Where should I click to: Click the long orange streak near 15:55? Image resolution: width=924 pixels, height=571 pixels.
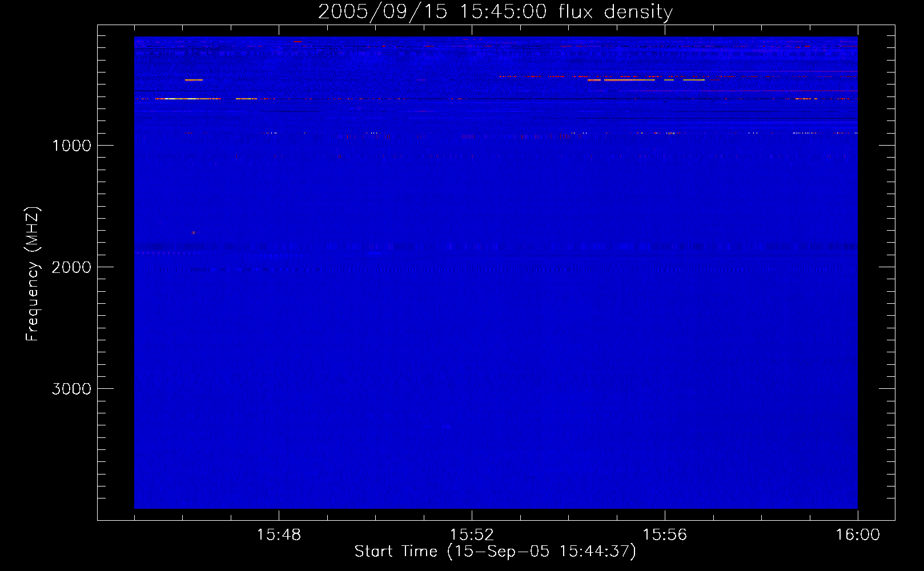click(629, 80)
